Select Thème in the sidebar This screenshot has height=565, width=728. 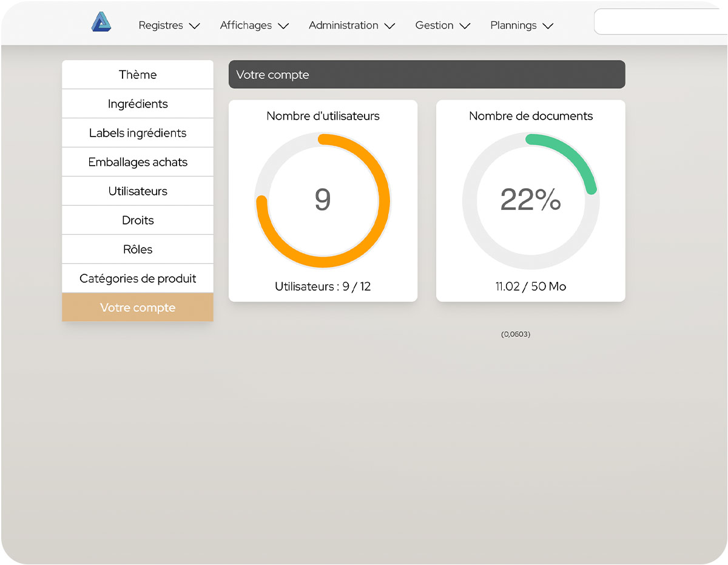pyautogui.click(x=138, y=75)
